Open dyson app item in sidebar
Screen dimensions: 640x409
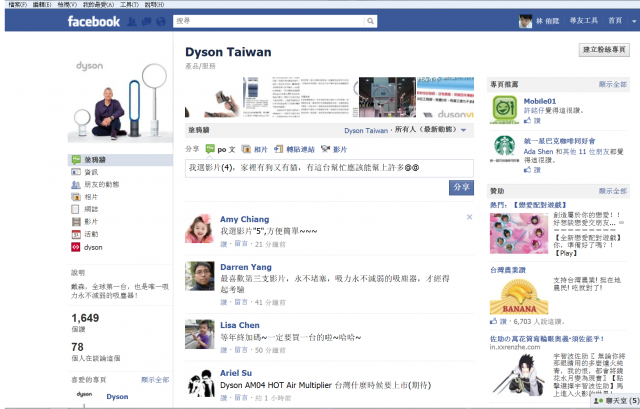pyautogui.click(x=93, y=247)
